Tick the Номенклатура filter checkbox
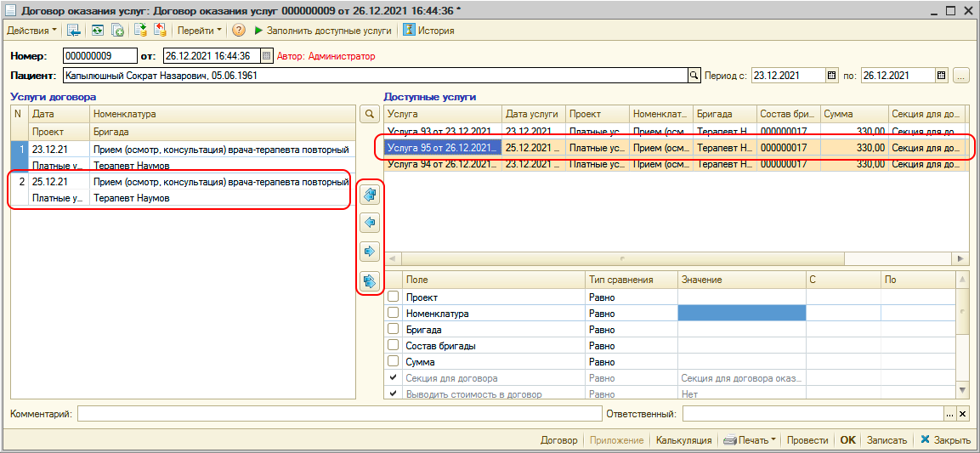 tap(393, 314)
